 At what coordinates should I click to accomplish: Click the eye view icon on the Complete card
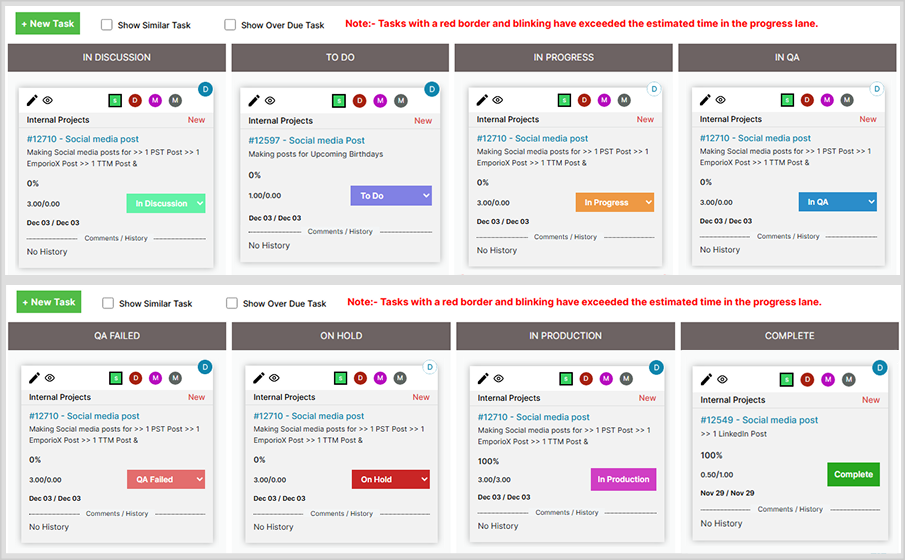722,379
